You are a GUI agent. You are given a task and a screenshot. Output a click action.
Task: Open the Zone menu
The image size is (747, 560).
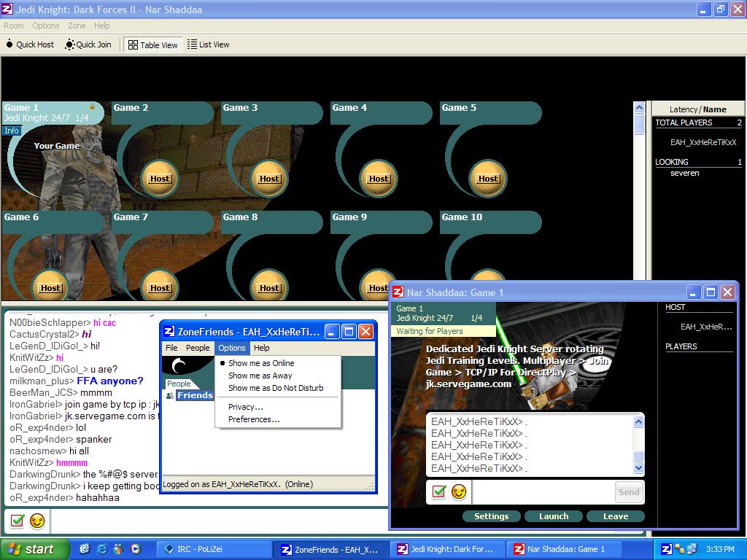76,26
